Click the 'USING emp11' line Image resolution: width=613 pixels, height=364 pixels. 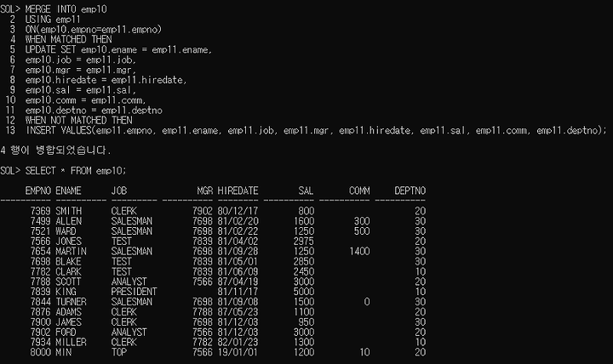click(x=53, y=20)
